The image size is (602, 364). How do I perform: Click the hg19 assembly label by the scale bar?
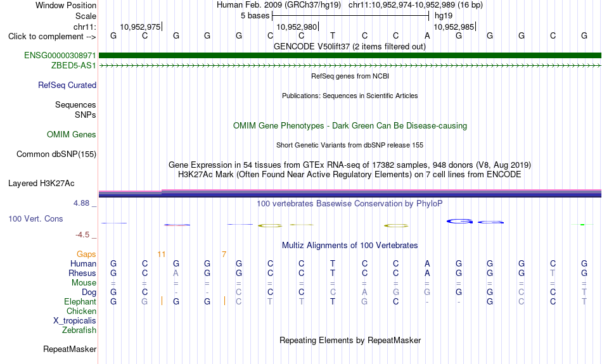coord(444,16)
